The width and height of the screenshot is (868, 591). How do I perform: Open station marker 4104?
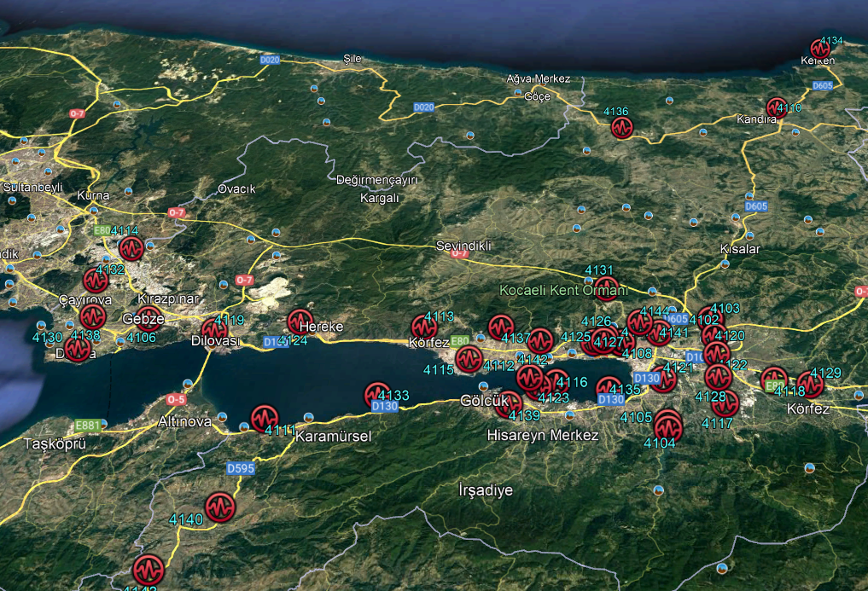tap(667, 424)
